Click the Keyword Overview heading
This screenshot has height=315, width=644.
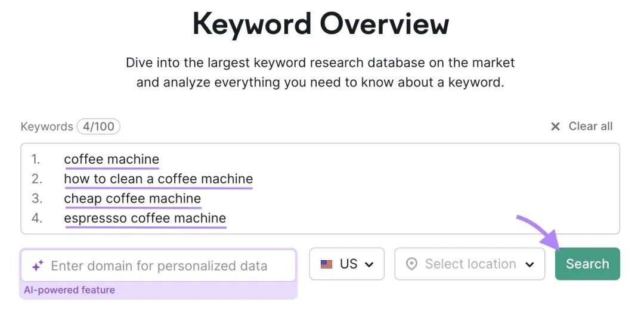pos(321,24)
